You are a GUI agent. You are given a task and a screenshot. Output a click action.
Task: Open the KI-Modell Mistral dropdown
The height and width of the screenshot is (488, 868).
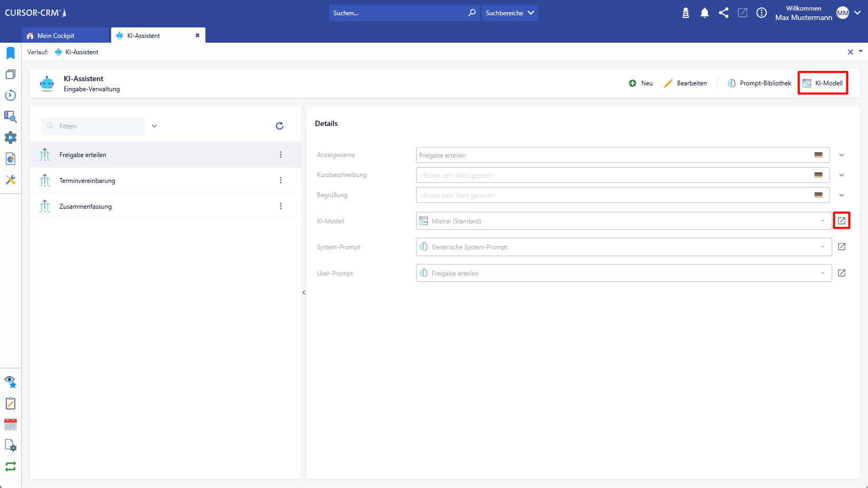(624, 221)
